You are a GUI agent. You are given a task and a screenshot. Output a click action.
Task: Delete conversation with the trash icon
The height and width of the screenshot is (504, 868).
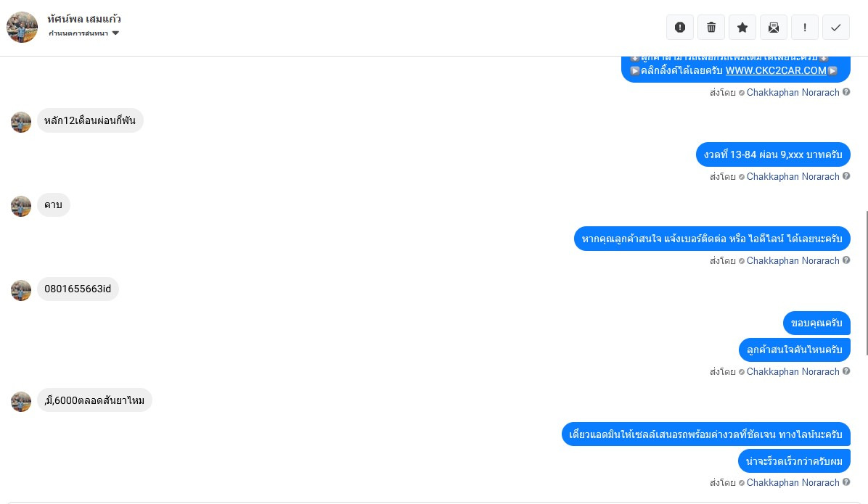coord(711,27)
